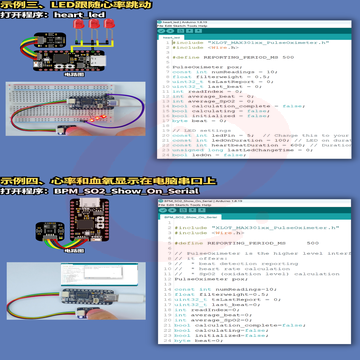Select the BPM_SO2_Show_On_Serial sketch tab
The image size is (360, 360).
pyautogui.click(x=191, y=217)
